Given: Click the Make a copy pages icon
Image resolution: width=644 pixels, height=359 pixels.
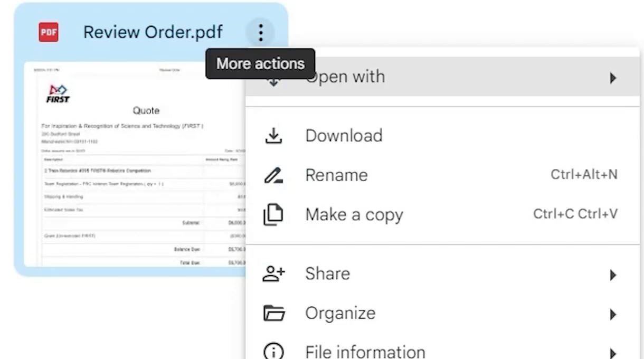Looking at the screenshot, I should pos(273,215).
